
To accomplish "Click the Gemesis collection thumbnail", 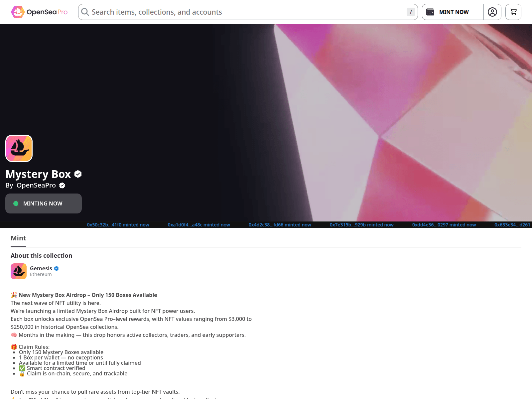I will (19, 271).
